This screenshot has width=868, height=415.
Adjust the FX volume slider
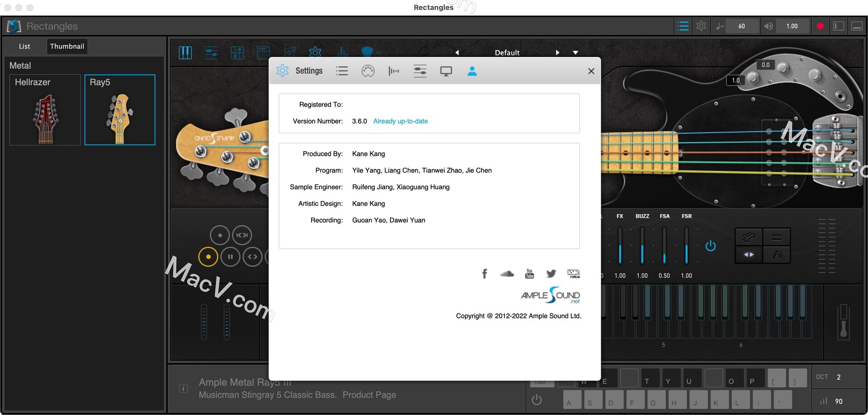coord(620,246)
